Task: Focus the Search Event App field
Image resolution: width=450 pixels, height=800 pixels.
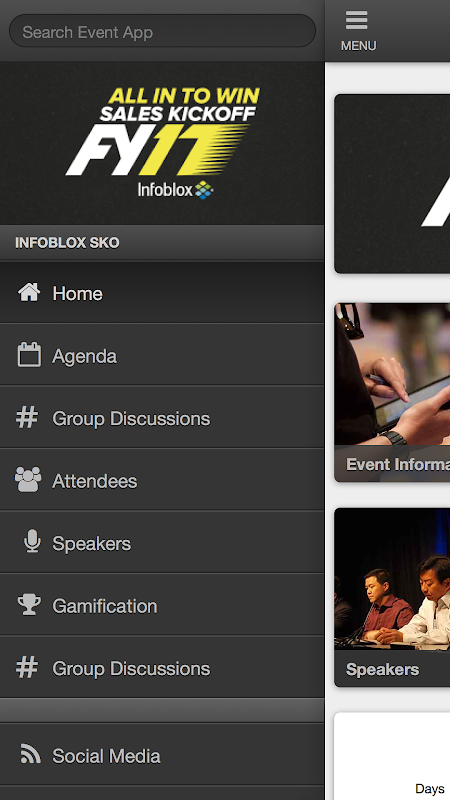Action: click(x=162, y=31)
